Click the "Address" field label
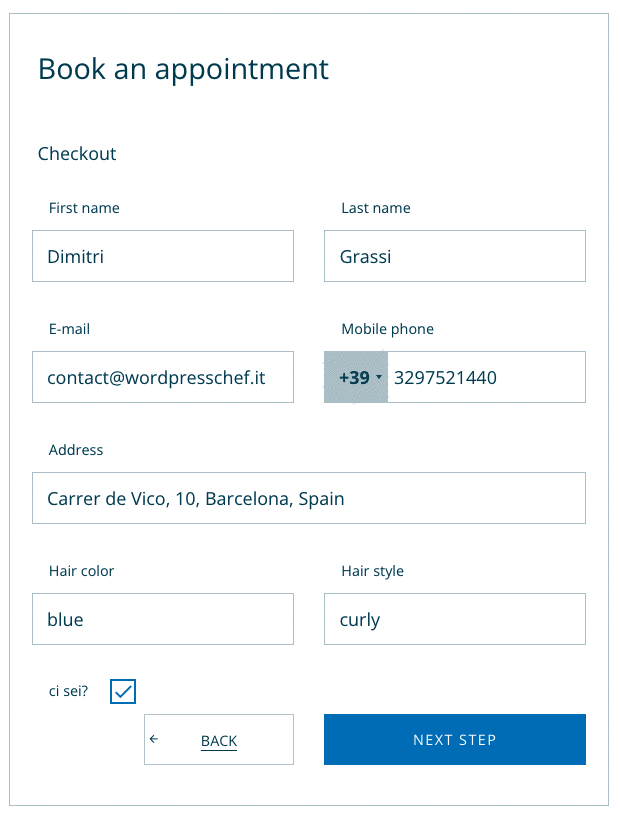 point(76,450)
